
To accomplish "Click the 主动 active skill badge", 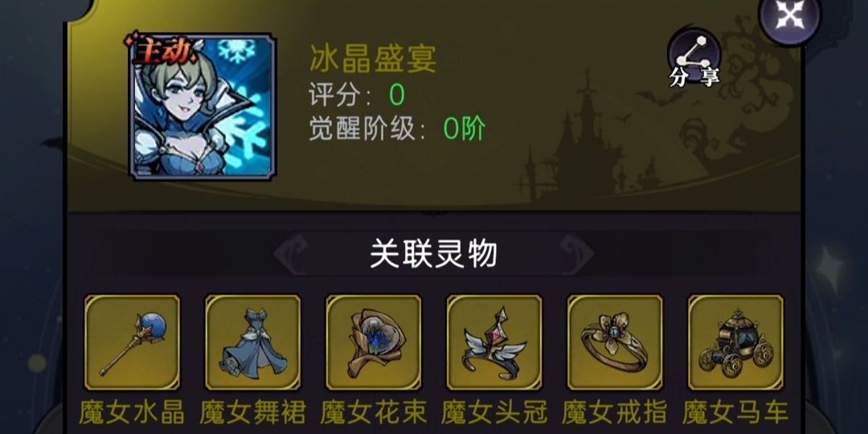I will click(x=162, y=51).
